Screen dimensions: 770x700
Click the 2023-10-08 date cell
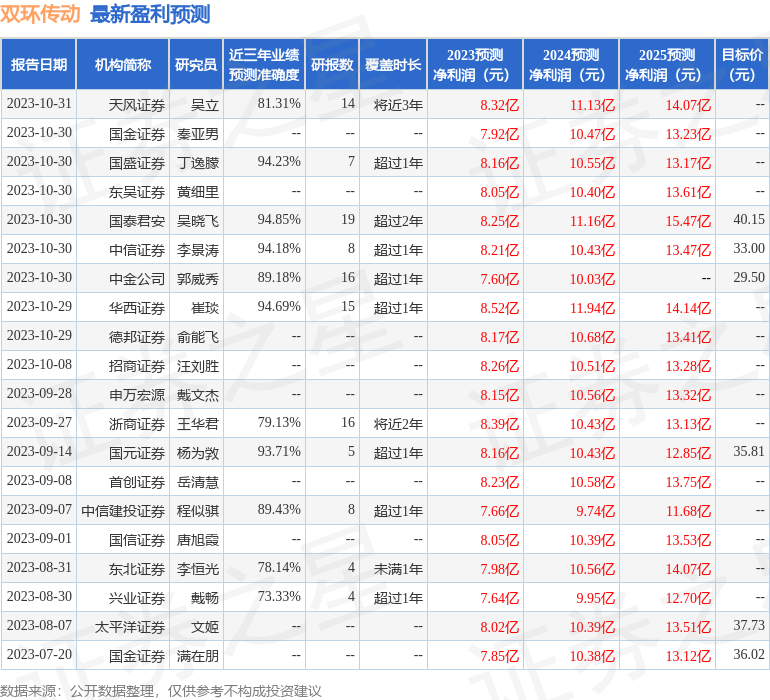click(x=39, y=364)
